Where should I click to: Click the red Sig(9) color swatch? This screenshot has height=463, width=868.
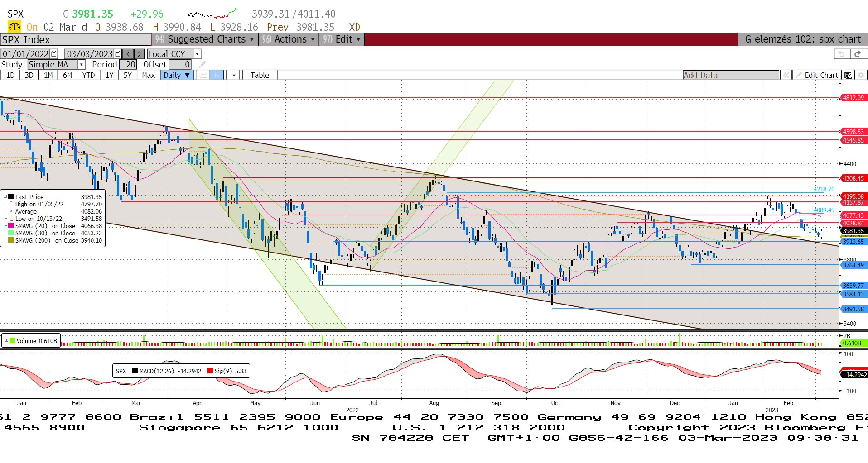[x=210, y=371]
